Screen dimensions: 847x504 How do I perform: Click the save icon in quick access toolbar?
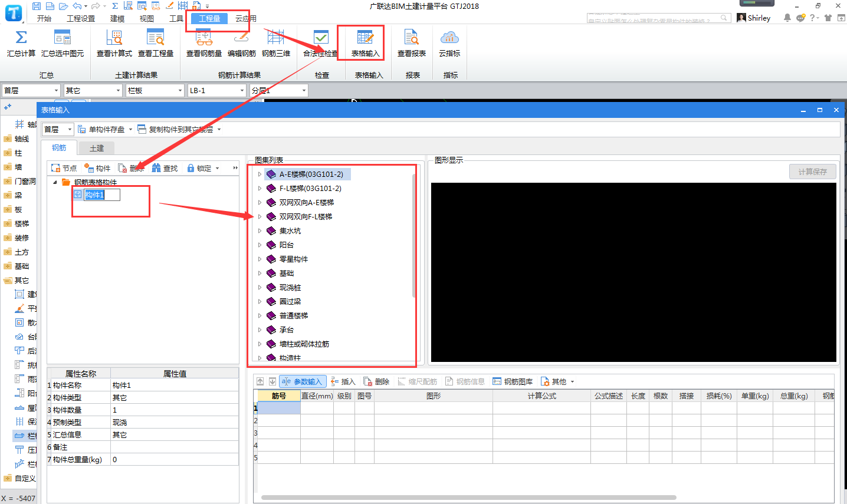coord(37,6)
